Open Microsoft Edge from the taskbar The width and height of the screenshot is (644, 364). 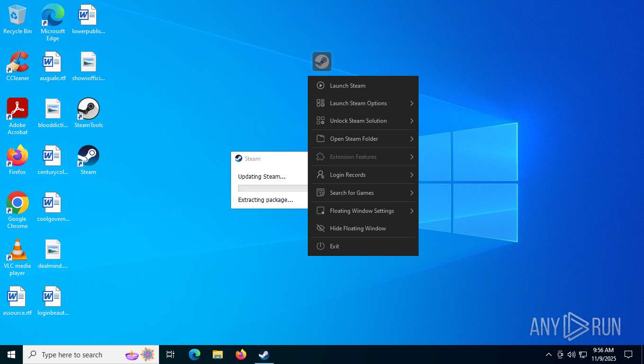[x=195, y=355]
